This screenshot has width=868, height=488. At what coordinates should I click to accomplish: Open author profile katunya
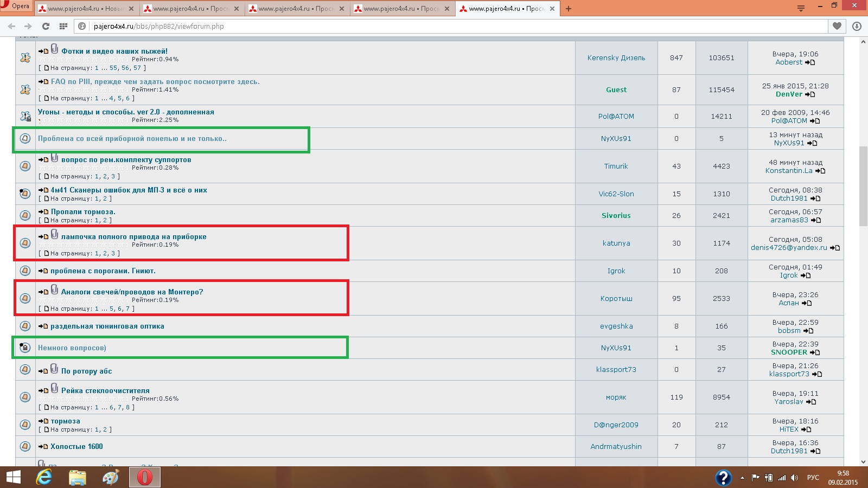[x=616, y=243]
